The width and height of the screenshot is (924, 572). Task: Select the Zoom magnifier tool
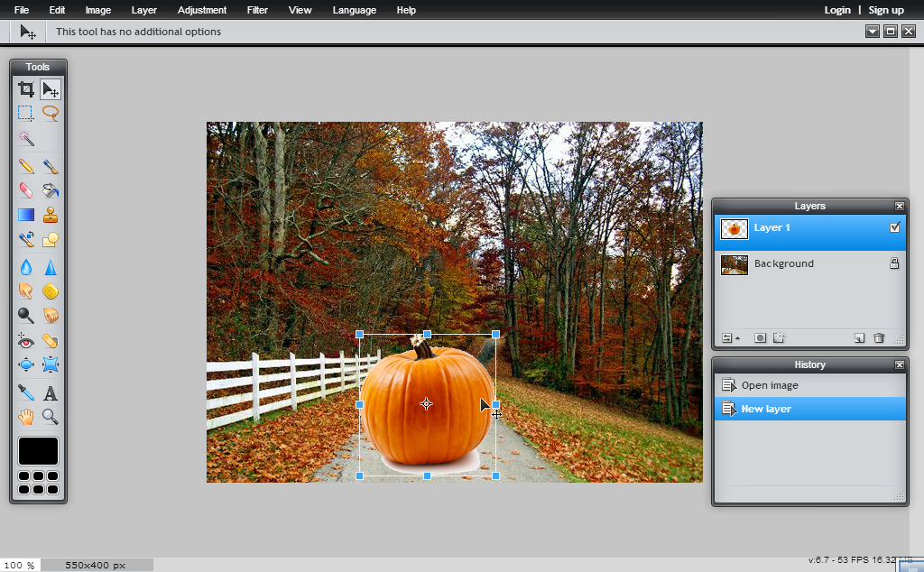(51, 417)
